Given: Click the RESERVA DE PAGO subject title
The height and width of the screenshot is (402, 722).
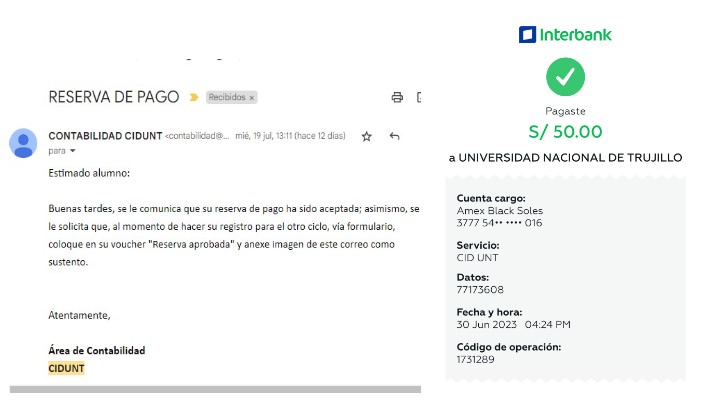Looking at the screenshot, I should pyautogui.click(x=113, y=97).
